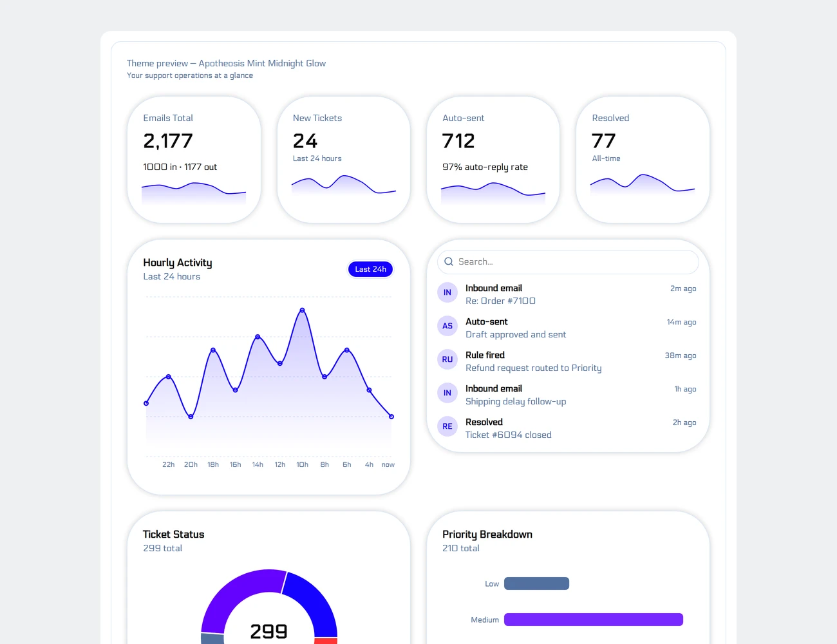
Task: Select the chart data point above 18h
Action: pyautogui.click(x=213, y=350)
